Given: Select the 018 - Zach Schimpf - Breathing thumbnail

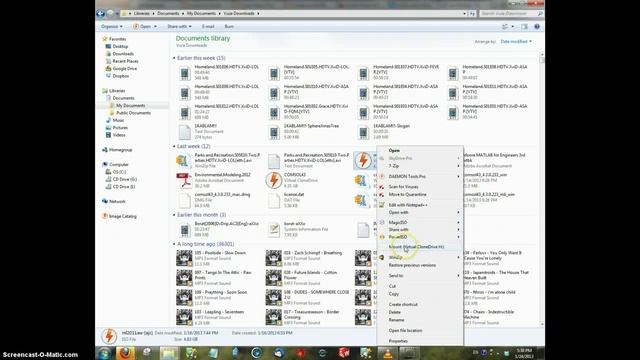Looking at the screenshot, I should (x=273, y=258).
